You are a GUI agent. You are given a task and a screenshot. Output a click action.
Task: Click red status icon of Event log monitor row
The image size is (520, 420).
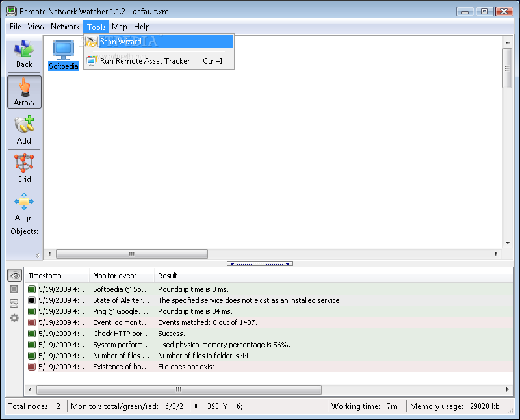32,322
